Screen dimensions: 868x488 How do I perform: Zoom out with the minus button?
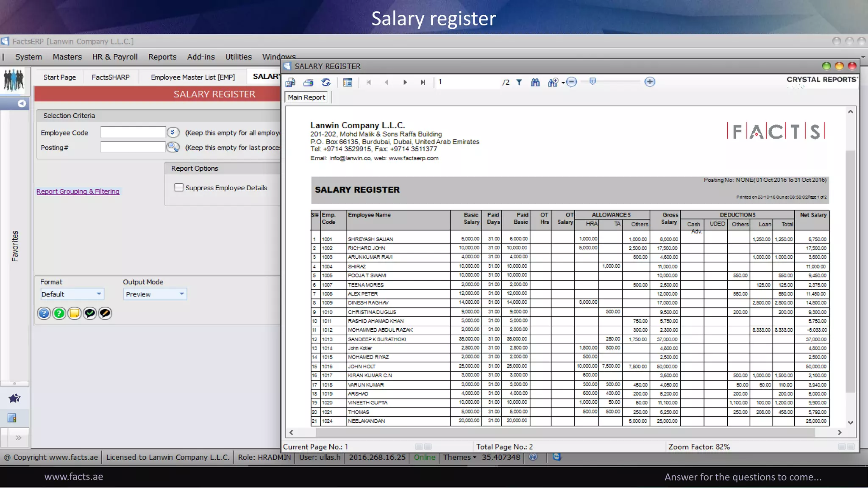tap(571, 82)
